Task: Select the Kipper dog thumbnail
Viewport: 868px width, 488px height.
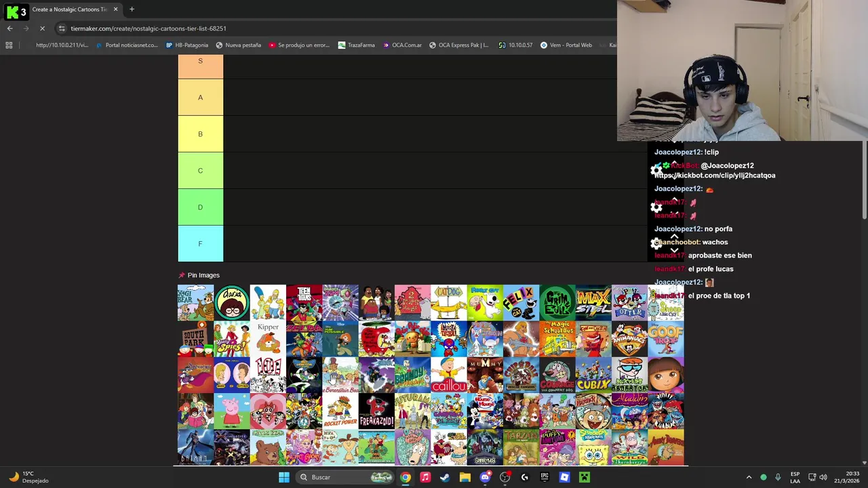Action: coord(268,339)
